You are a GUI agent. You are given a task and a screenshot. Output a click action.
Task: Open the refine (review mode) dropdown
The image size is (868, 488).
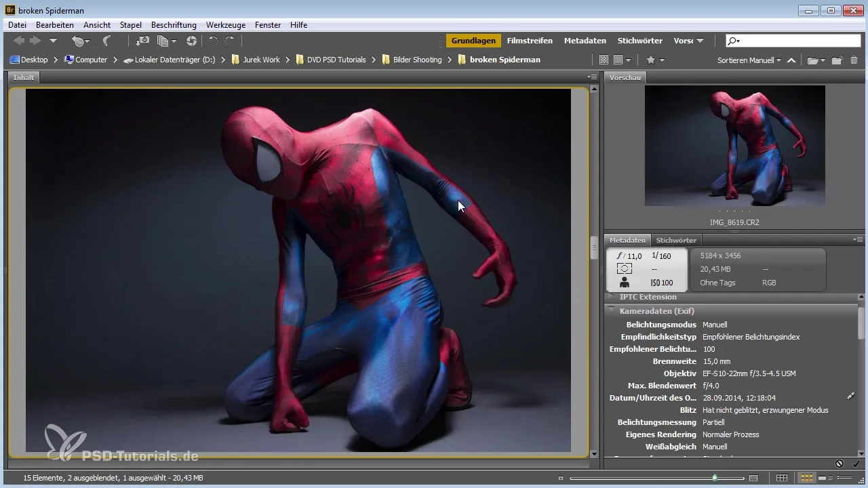pos(166,41)
